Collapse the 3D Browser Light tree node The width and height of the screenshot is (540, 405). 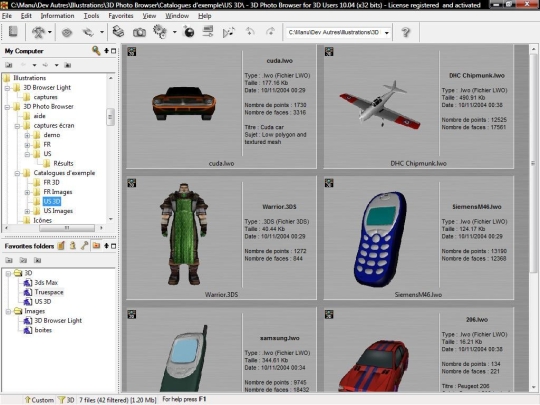pyautogui.click(x=7, y=88)
